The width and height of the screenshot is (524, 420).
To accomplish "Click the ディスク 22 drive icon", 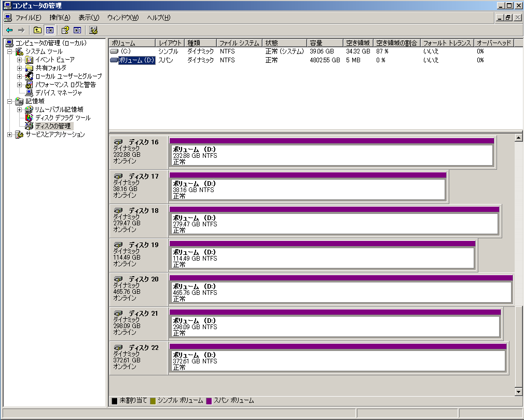I will click(118, 348).
